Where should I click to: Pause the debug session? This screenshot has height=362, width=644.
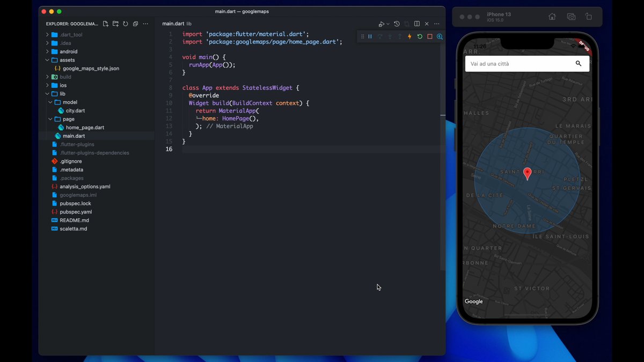point(370,36)
